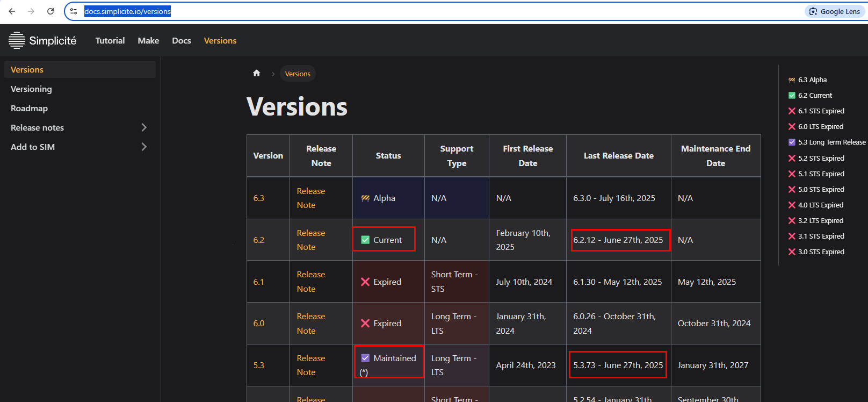Expand the Release notes chevron
868x402 pixels.
tap(144, 127)
